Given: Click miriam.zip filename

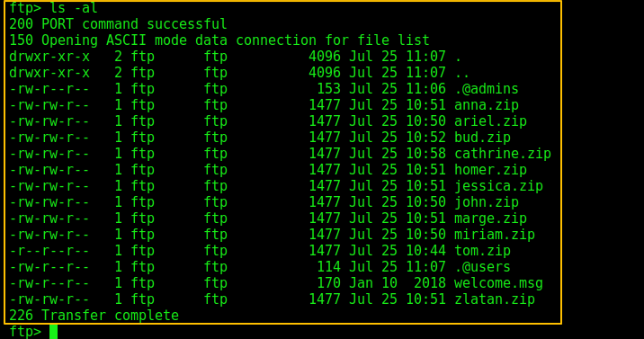Looking at the screenshot, I should tap(495, 235).
